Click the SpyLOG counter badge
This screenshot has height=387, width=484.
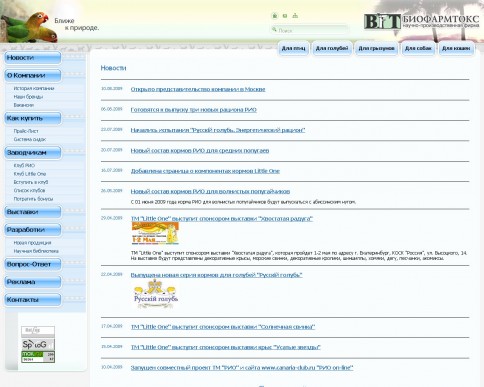pyautogui.click(x=38, y=344)
